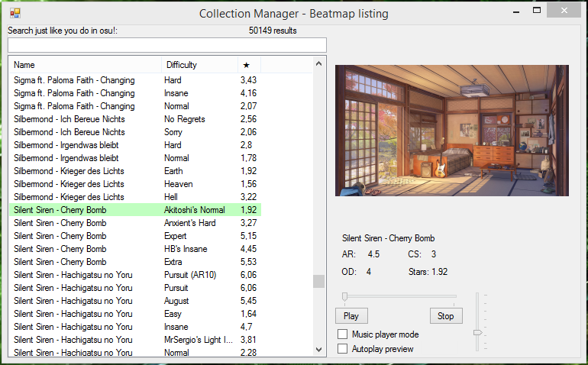
Task: Click the vertical volume slider thumb
Action: click(477, 332)
